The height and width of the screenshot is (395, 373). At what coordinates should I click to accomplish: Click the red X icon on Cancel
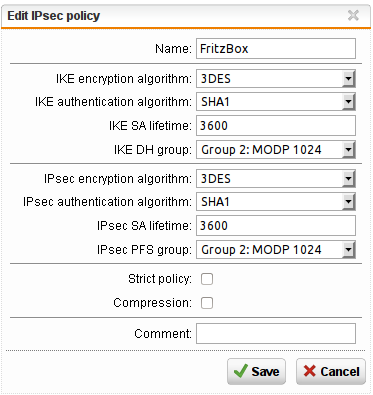(310, 371)
